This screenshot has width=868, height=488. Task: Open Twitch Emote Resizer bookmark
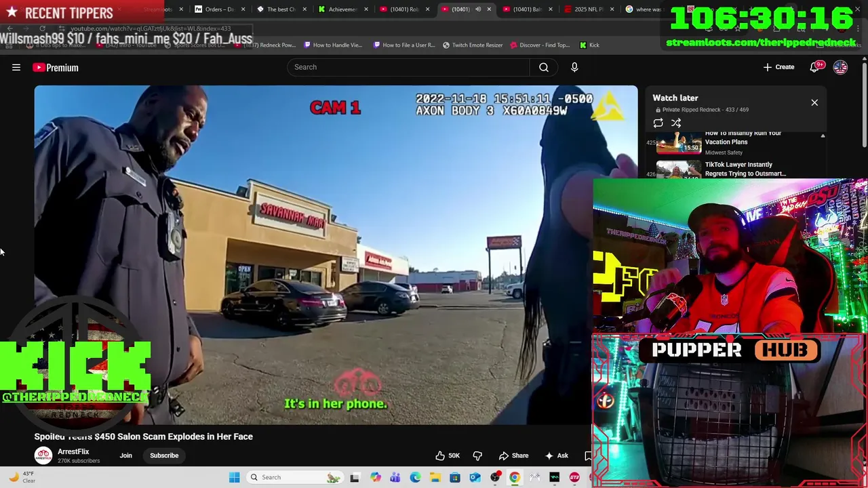pyautogui.click(x=473, y=45)
